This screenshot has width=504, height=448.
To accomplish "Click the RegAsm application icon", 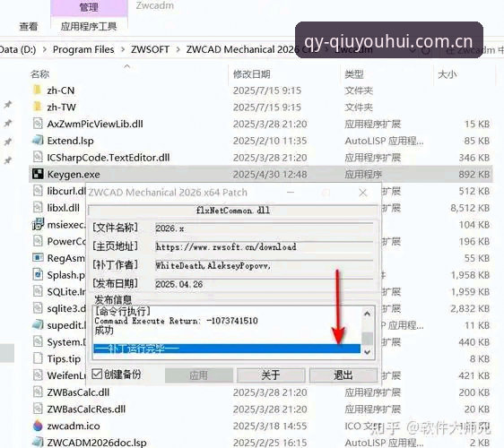I will click(x=38, y=258).
